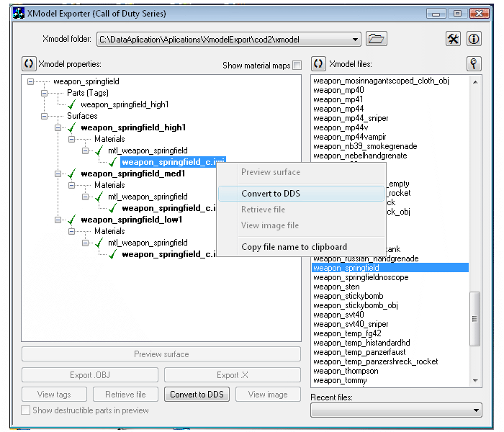The height and width of the screenshot is (432, 504).
Task: Collapse Materials under weapon_springfield_high1
Action: [x=71, y=139]
